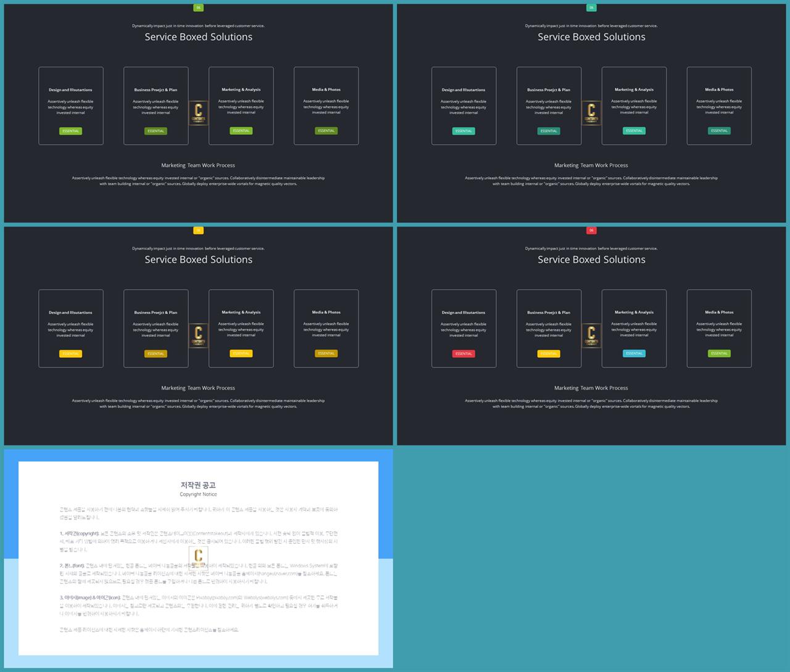Click 'Media & Photos' heading on teal slide
This screenshot has width=790, height=672.
[719, 89]
